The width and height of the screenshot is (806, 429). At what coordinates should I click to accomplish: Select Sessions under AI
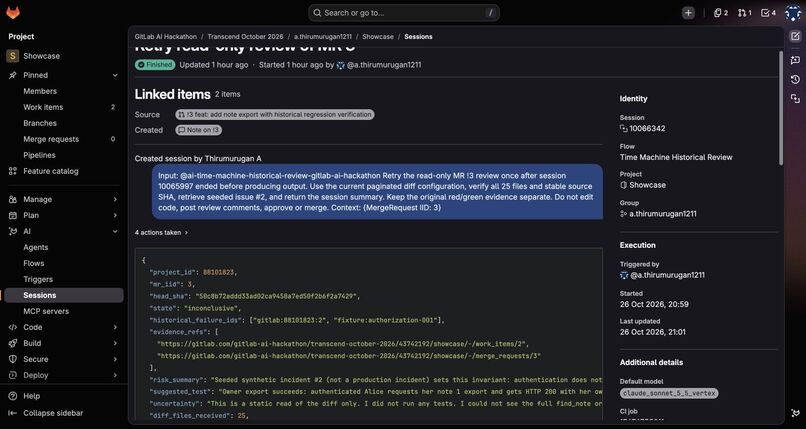(x=64, y=295)
